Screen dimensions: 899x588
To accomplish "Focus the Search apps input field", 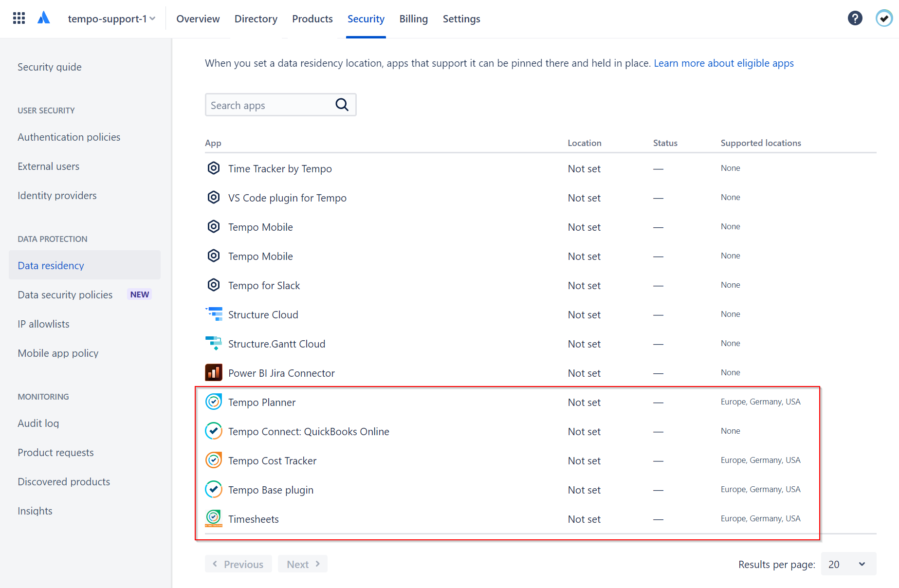I will pos(270,105).
